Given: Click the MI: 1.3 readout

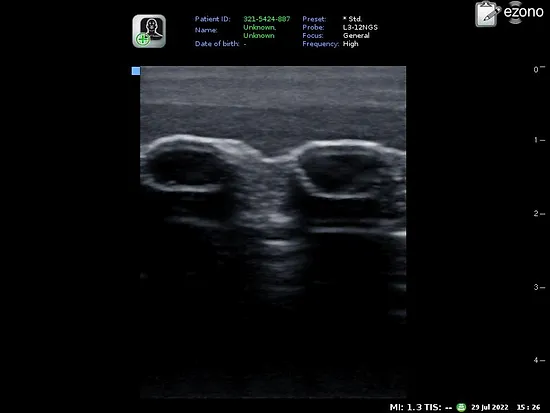Looking at the screenshot, I should [405, 407].
